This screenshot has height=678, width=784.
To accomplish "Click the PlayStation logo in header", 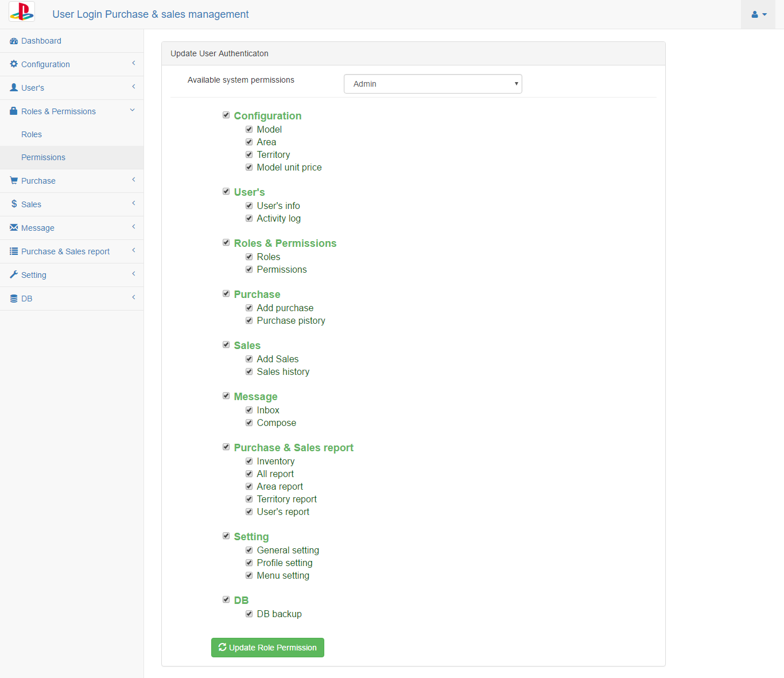I will coord(22,11).
